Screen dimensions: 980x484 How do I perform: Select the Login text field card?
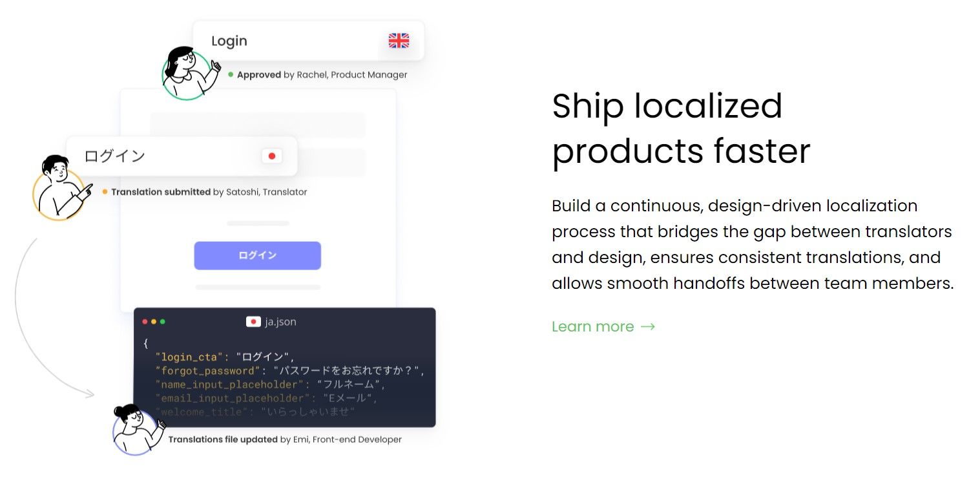point(308,41)
